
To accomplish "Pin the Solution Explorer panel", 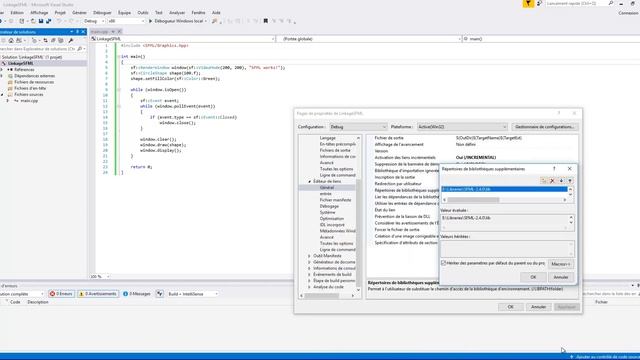I will tap(77, 31).
